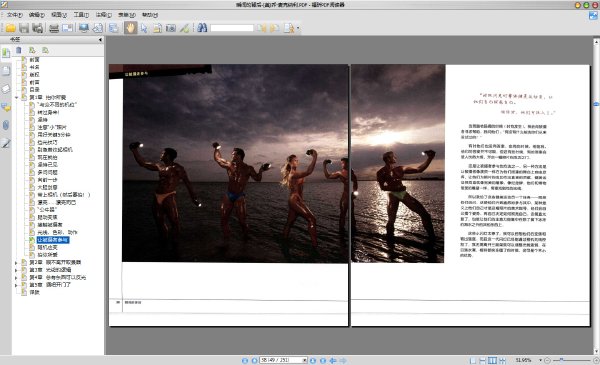Click the zoom out minus button
600x365 pixels.
(547, 360)
